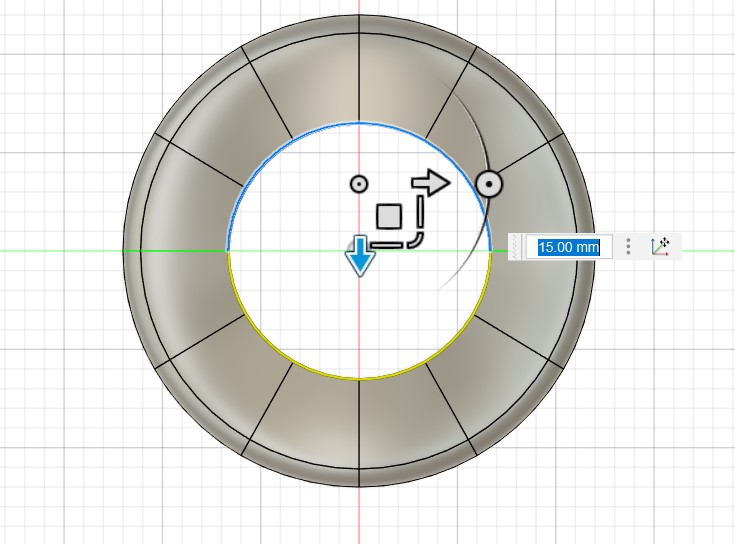Select the yellow lower inner edge

[x=300, y=361]
